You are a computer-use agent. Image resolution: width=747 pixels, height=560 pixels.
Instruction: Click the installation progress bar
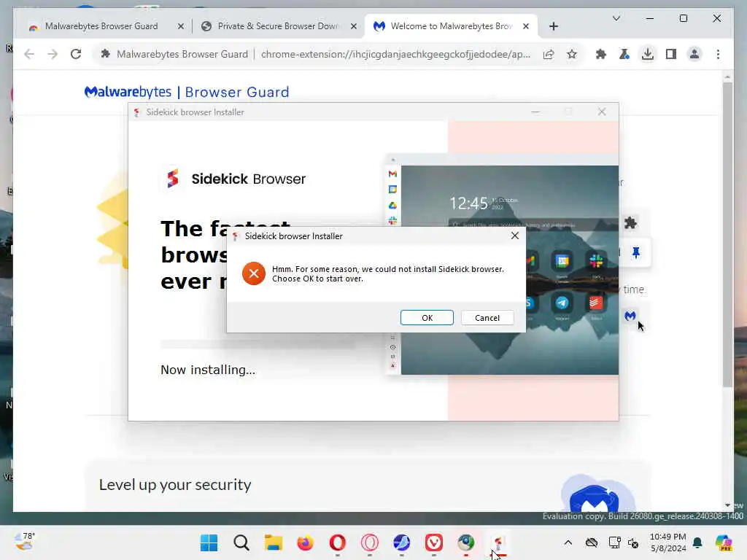click(x=258, y=344)
